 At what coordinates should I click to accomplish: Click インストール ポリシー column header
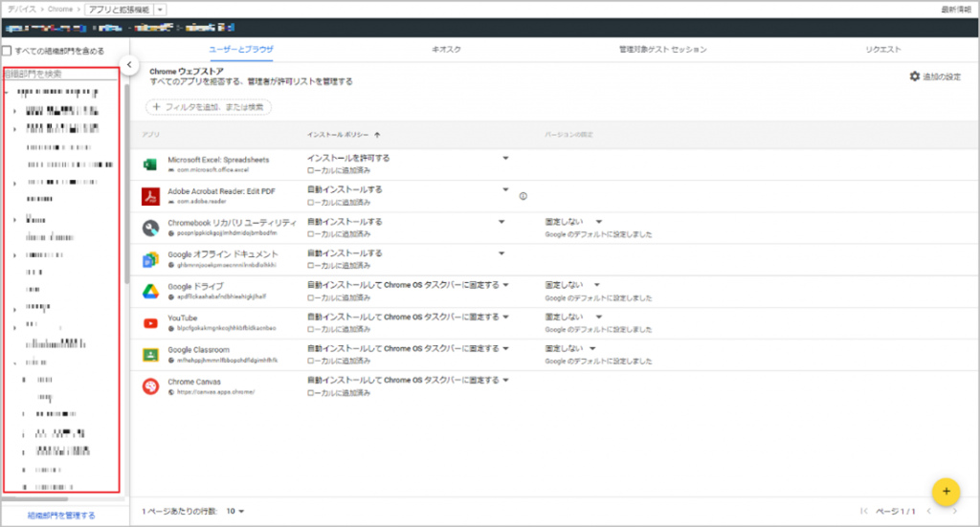click(x=338, y=135)
